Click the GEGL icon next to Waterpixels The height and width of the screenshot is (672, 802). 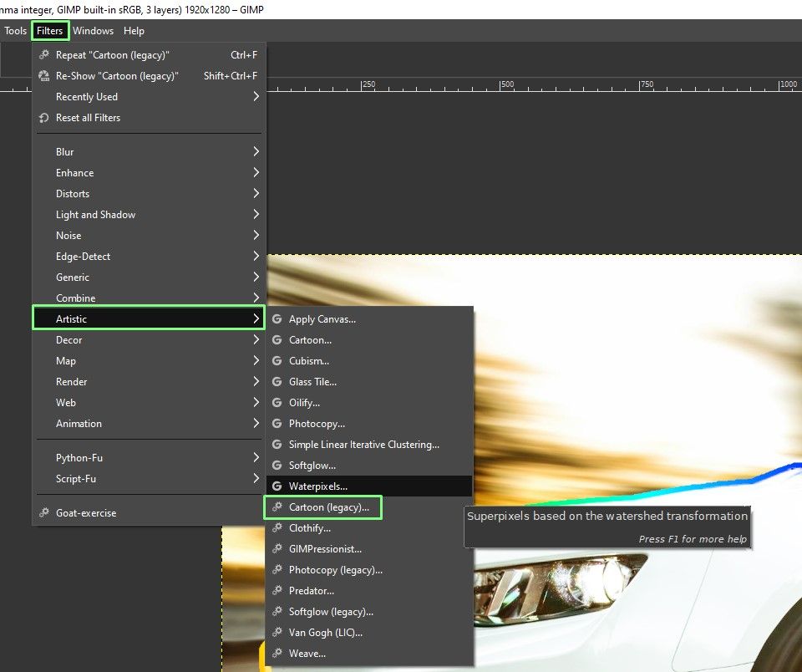(277, 486)
